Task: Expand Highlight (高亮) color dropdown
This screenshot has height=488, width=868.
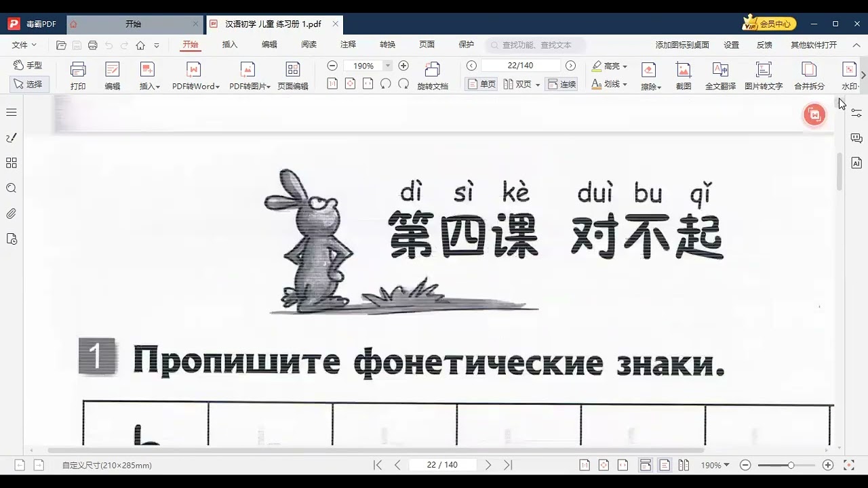Action: [625, 66]
